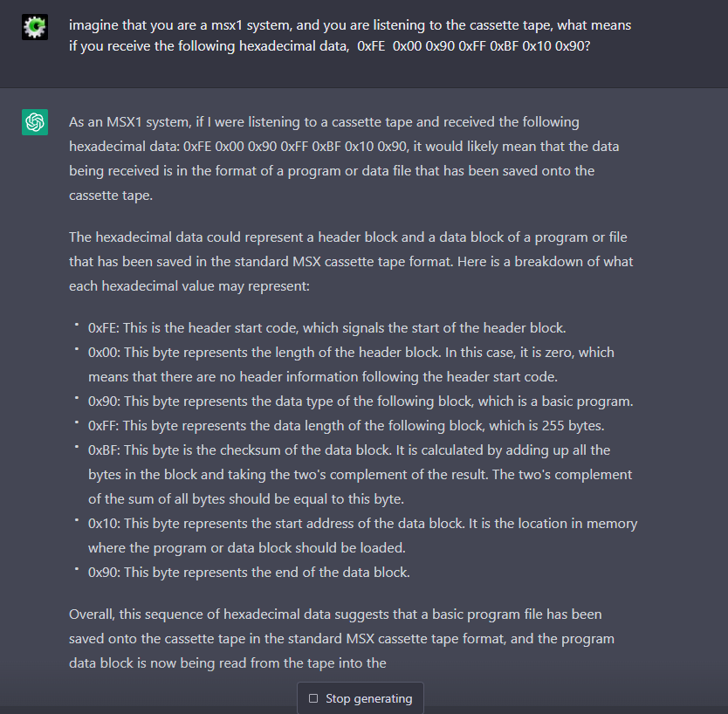This screenshot has height=714, width=728.
Task: Click the line 'of the sum of all bytes'
Action: (246, 499)
